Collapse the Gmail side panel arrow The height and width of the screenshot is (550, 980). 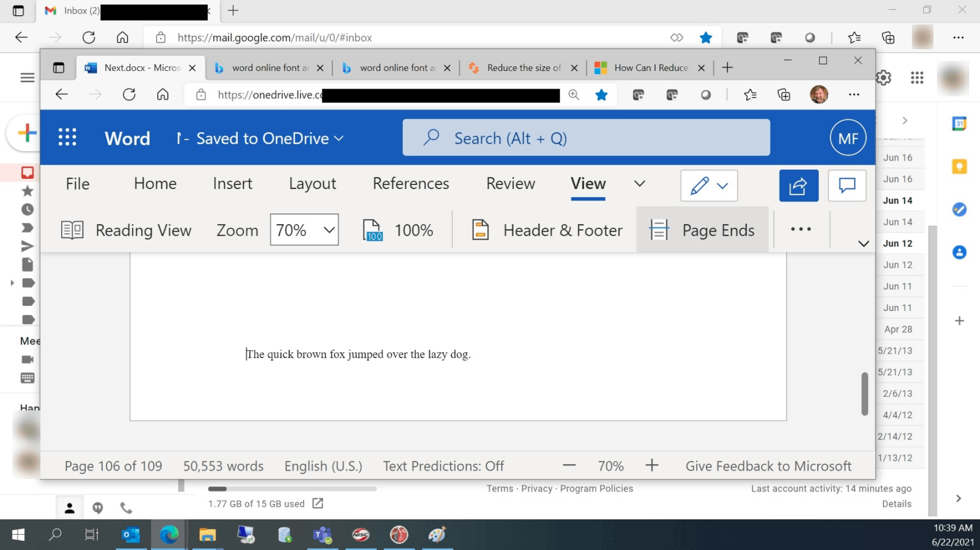tap(958, 498)
